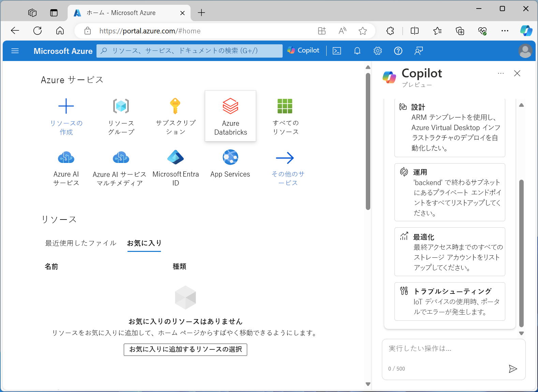
Task: Focus the Azure resource search box
Action: tap(190, 51)
